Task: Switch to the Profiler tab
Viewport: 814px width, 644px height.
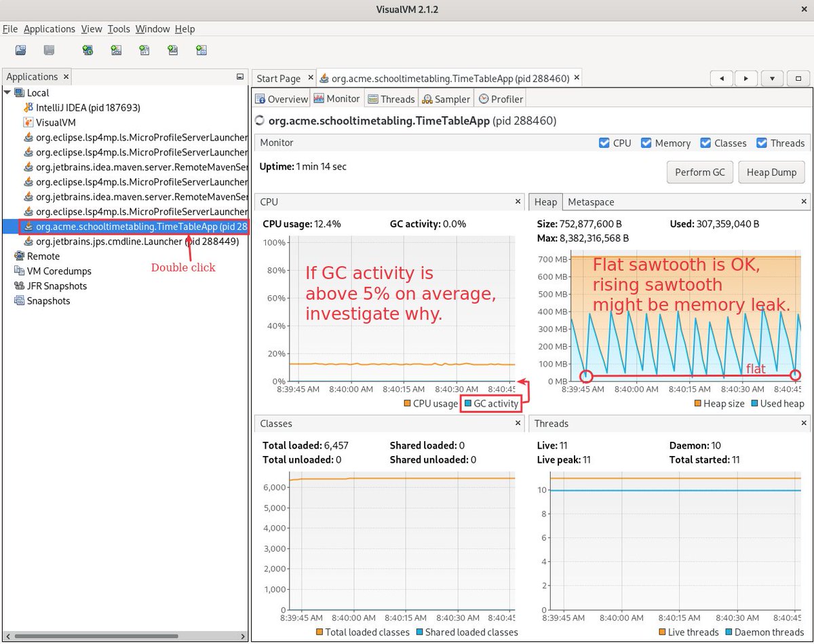Action: point(501,99)
